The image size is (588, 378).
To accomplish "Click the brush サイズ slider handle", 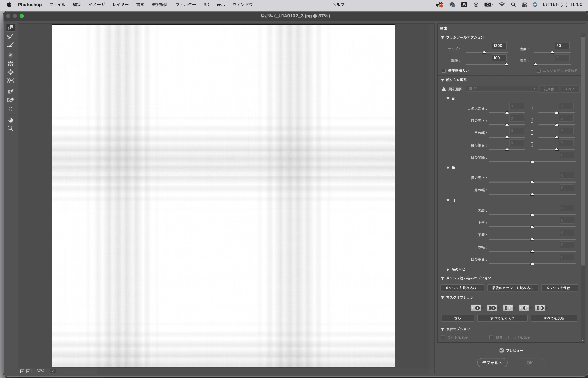I will (x=484, y=52).
